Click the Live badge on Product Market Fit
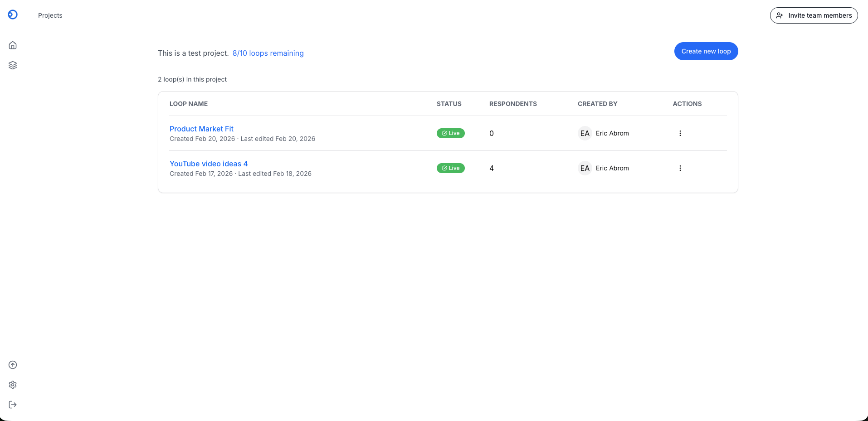 tap(450, 133)
